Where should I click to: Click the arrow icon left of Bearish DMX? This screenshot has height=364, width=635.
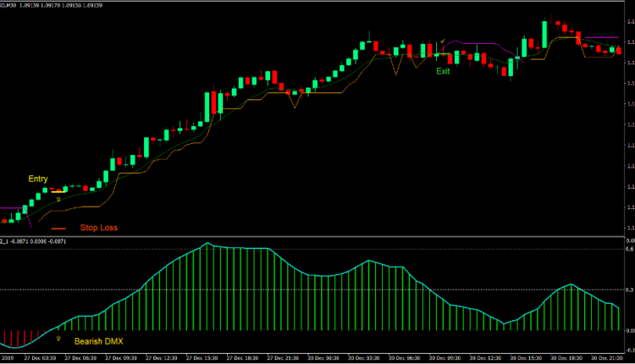tap(58, 337)
